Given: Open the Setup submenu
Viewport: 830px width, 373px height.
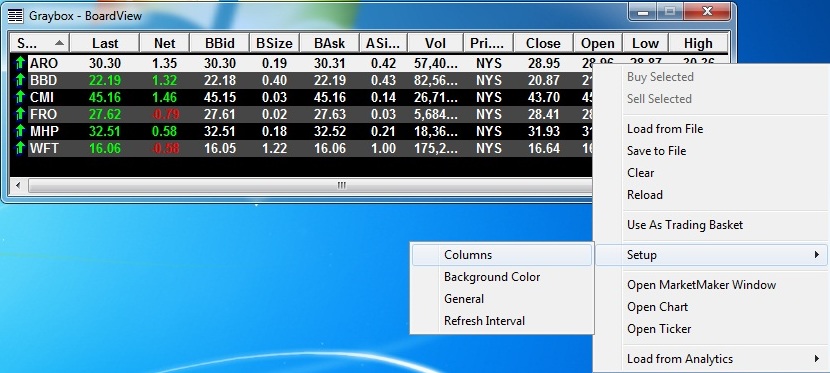Looking at the screenshot, I should 711,255.
